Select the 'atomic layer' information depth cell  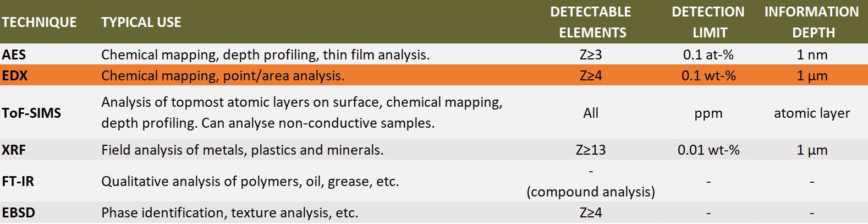[x=812, y=113]
